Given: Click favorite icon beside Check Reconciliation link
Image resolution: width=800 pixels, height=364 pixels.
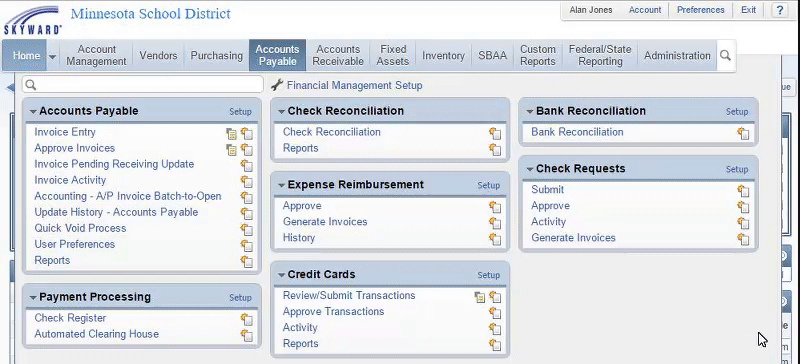Looking at the screenshot, I should pos(495,134).
